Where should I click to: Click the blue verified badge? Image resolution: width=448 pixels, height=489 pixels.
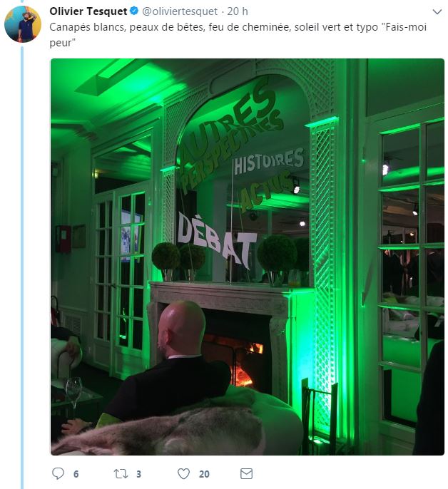pyautogui.click(x=134, y=11)
